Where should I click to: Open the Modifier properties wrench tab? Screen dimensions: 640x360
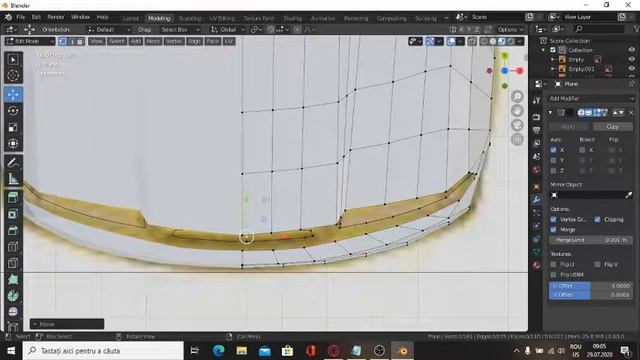coord(536,199)
